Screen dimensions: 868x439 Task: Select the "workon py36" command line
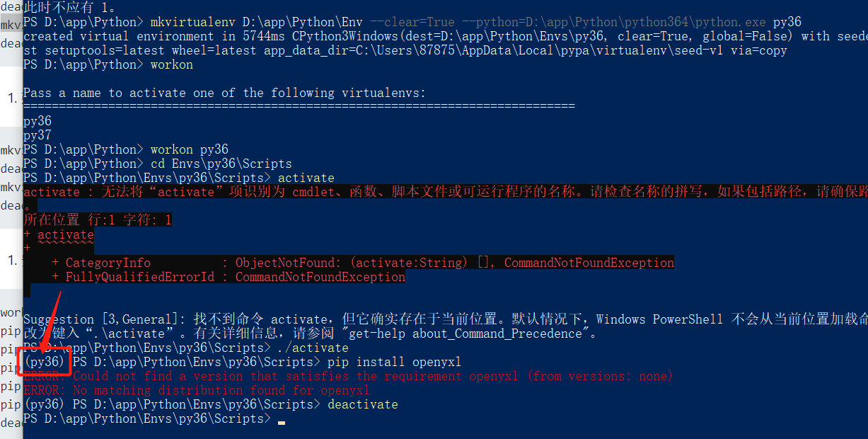[x=189, y=149]
